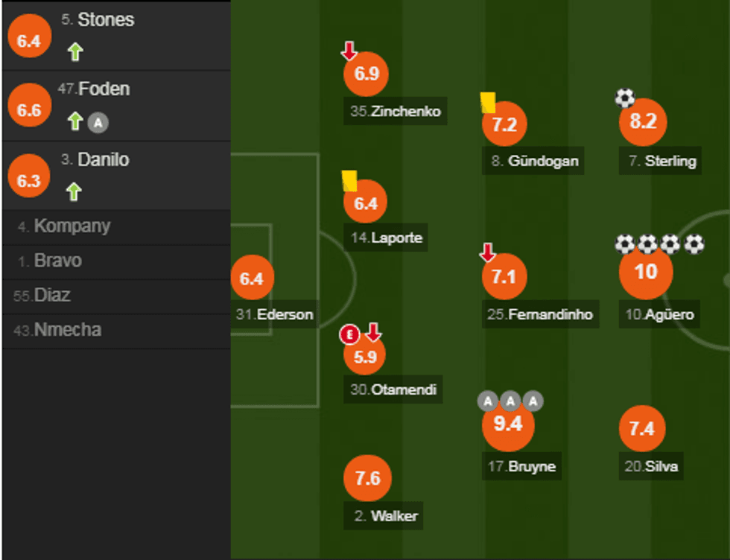Click Bruyne's 9.4 rating circle
The height and width of the screenshot is (560, 730).
click(x=508, y=424)
